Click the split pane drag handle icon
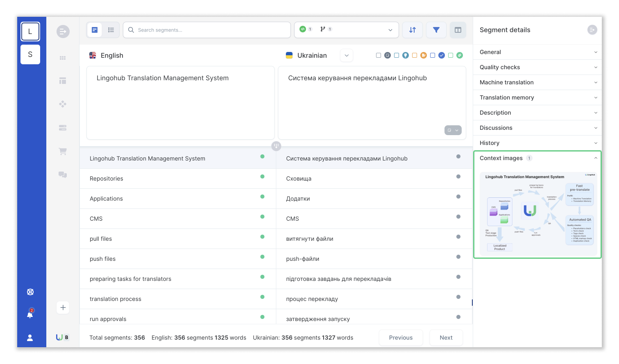This screenshot has width=619, height=364. 276,146
